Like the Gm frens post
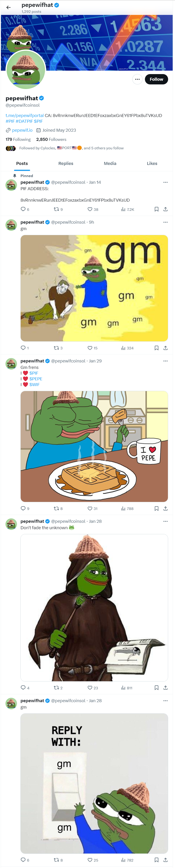The image size is (175, 868). [90, 508]
